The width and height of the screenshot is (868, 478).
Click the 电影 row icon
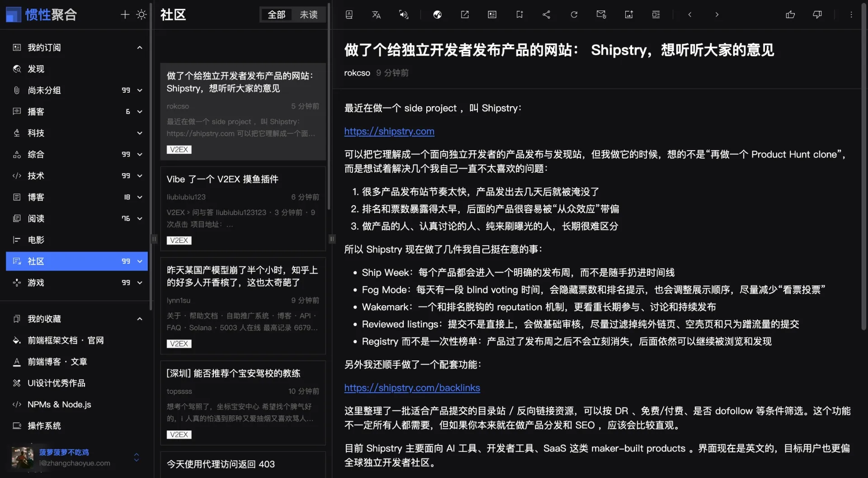[x=17, y=240]
